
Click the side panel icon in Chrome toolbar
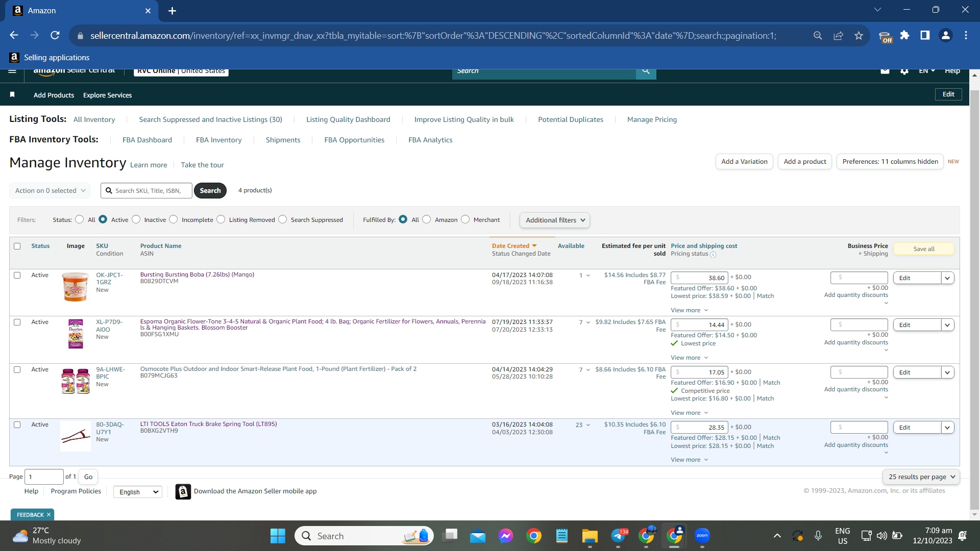[925, 35]
